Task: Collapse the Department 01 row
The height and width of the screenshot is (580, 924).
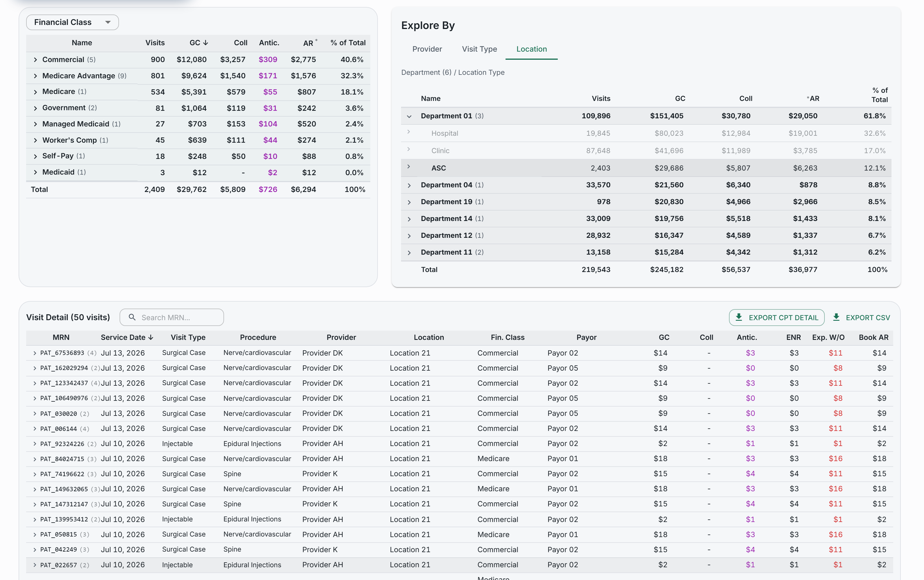Action: [x=409, y=116]
